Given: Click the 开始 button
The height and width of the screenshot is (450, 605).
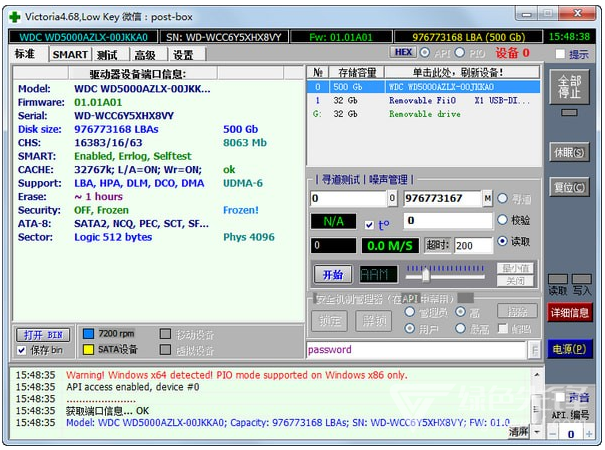Looking at the screenshot, I should pos(333,275).
